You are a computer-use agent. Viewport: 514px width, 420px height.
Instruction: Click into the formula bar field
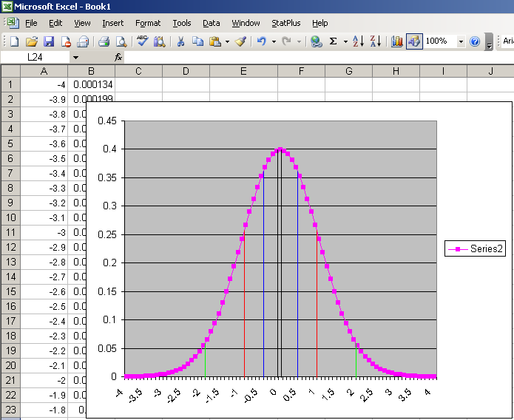319,58
